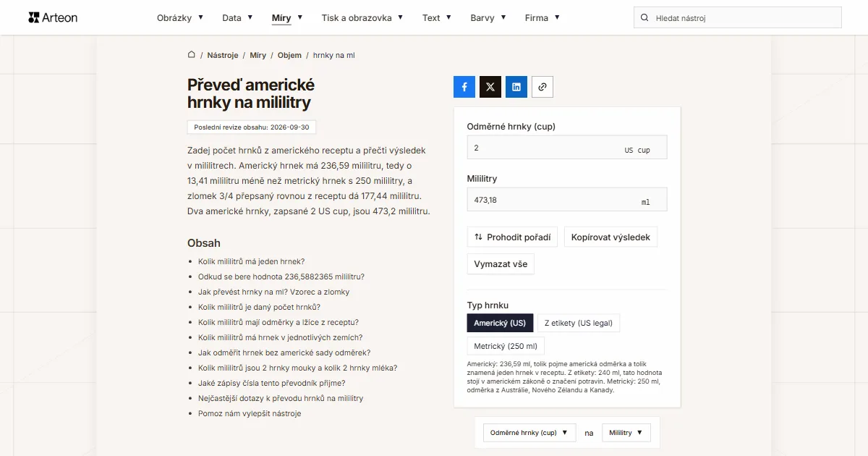This screenshot has height=456, width=868.
Task: Open the Firma menu
Action: tap(542, 17)
